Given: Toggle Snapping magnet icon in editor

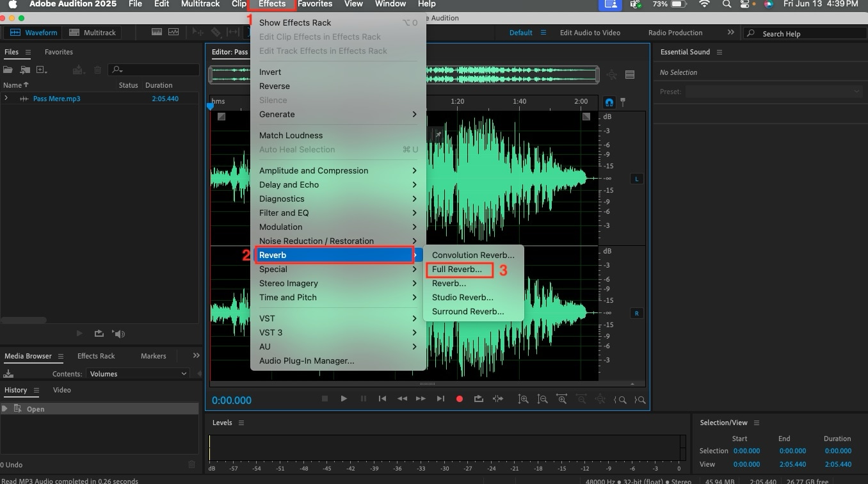Looking at the screenshot, I should [x=609, y=102].
